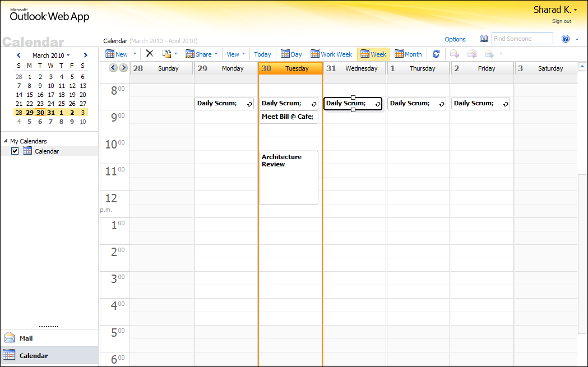Switch to Work Week view label
The height and width of the screenshot is (367, 588).
pos(336,54)
